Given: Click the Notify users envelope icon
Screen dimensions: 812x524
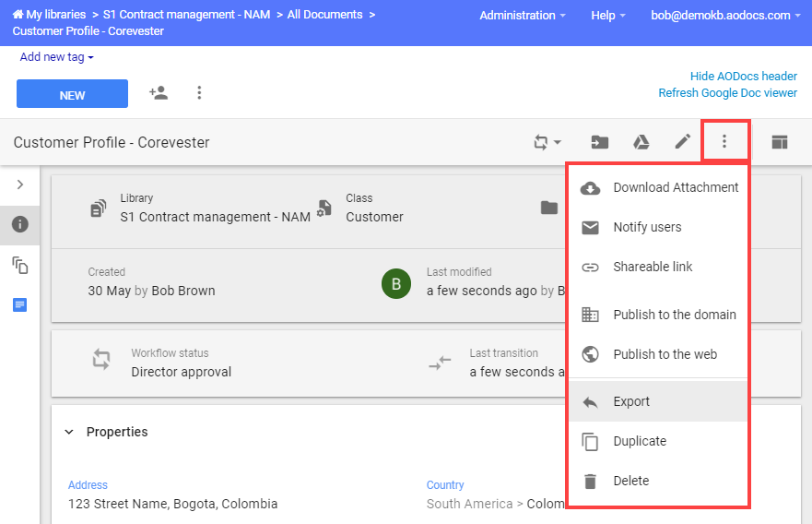Looking at the screenshot, I should point(590,228).
